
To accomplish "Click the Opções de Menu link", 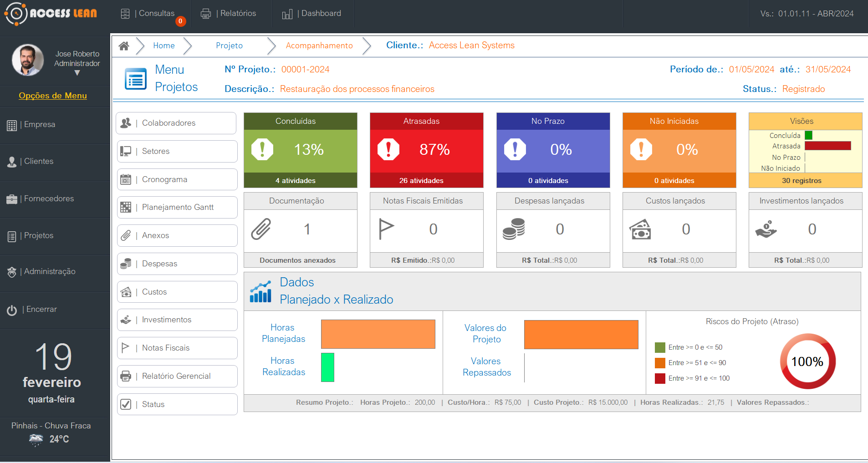I will 53,96.
